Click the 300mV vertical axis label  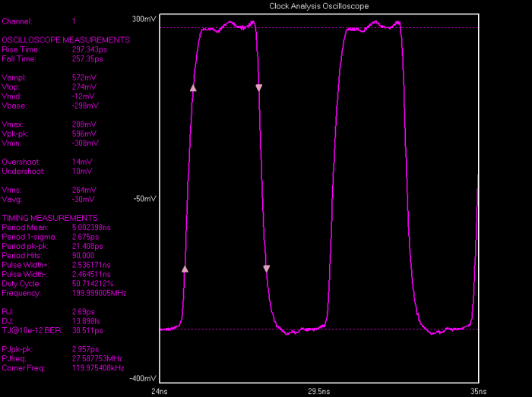144,19
